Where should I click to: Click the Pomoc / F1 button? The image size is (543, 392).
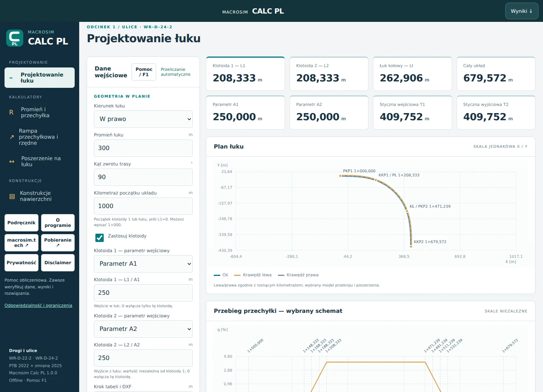point(144,72)
